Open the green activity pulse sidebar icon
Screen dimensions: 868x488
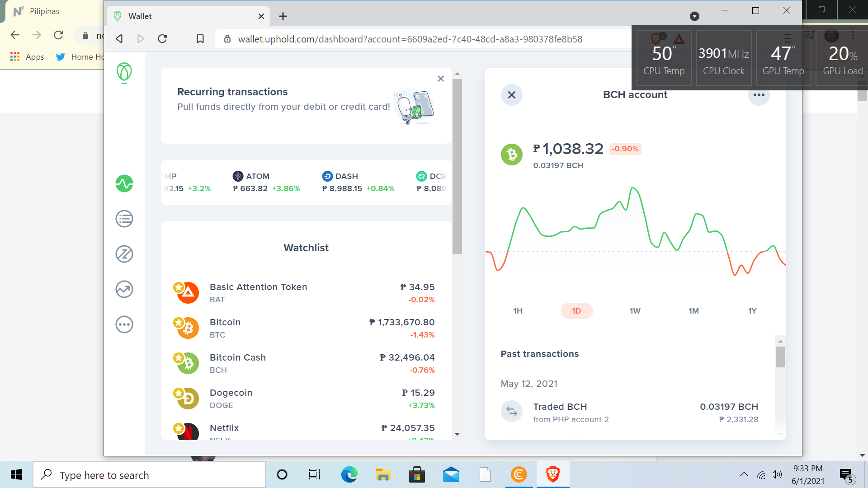pyautogui.click(x=124, y=183)
